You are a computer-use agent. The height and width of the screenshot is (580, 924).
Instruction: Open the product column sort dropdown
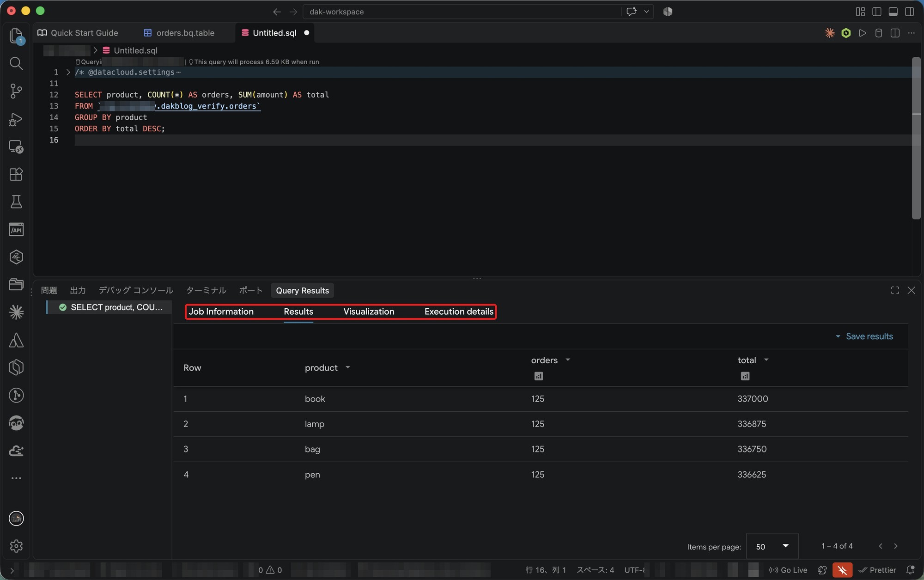coord(348,367)
